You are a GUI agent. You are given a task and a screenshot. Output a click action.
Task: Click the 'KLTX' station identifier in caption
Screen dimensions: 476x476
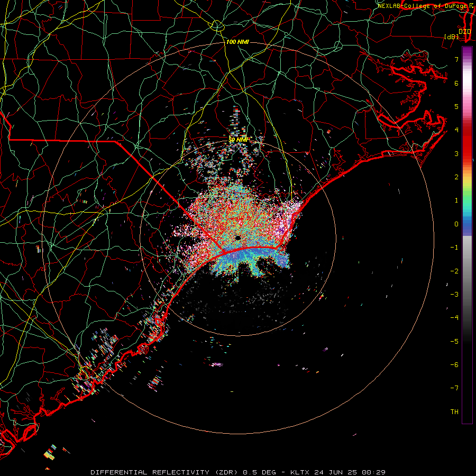point(300,472)
